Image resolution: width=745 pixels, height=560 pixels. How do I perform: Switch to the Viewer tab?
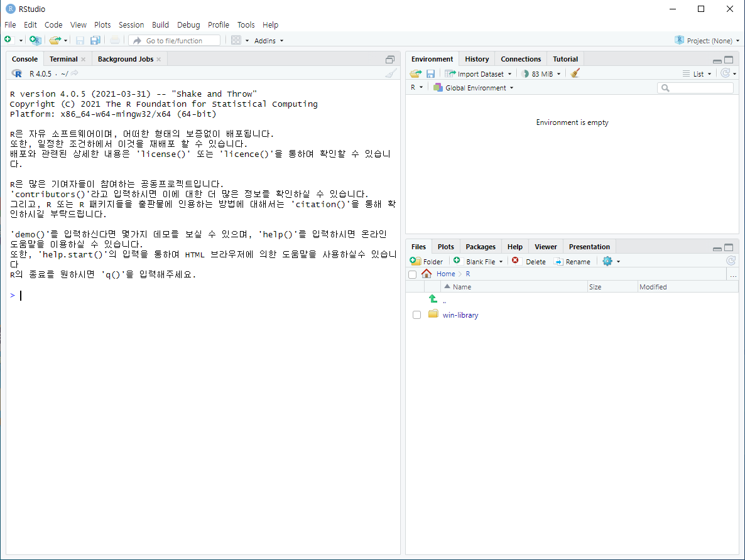pyautogui.click(x=545, y=247)
